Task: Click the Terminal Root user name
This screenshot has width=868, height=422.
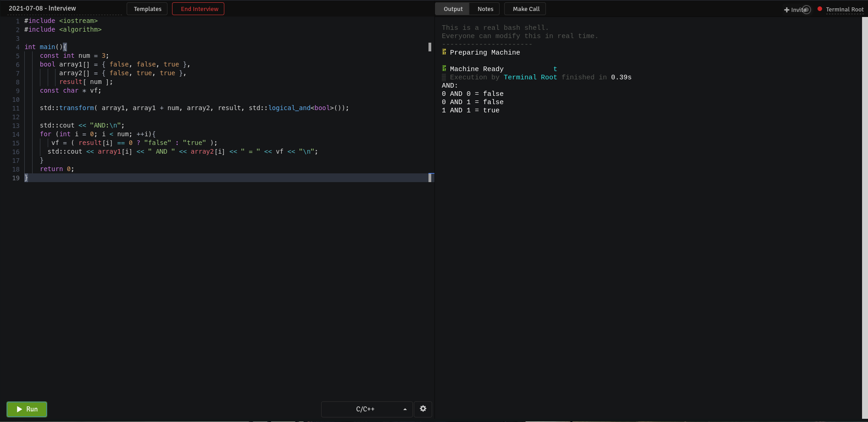Action: coord(845,10)
